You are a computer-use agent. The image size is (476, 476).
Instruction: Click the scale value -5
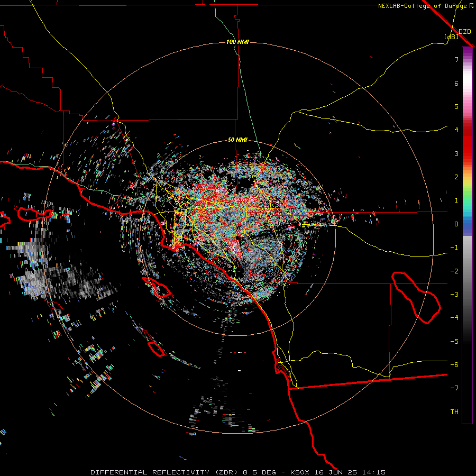tap(454, 342)
